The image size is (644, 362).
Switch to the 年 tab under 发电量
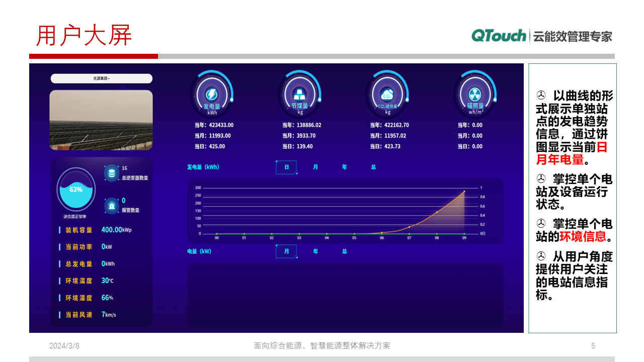pyautogui.click(x=344, y=167)
